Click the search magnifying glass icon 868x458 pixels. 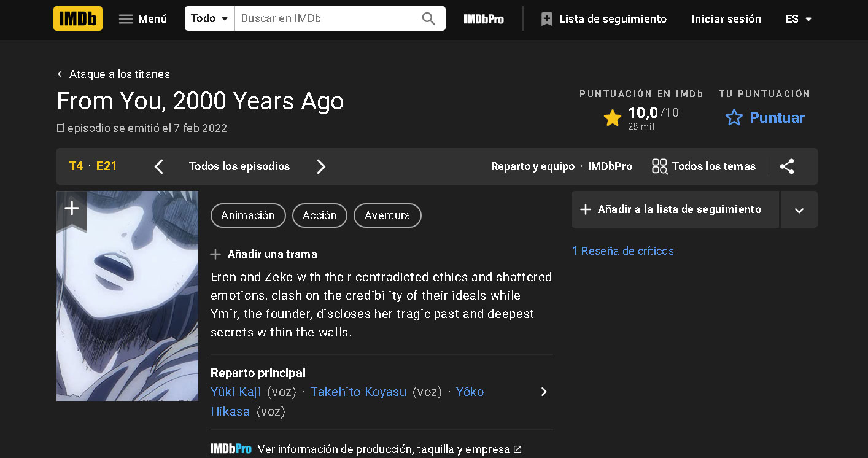click(428, 18)
